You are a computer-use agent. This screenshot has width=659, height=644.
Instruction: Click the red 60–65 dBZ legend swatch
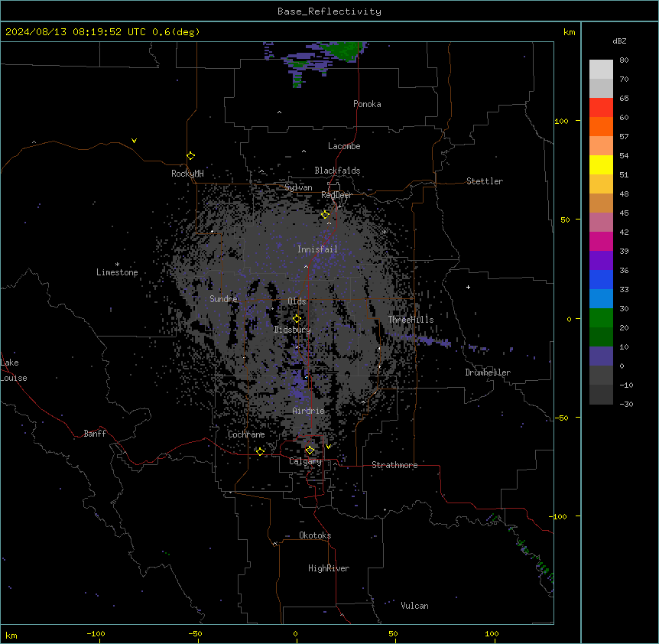(601, 108)
